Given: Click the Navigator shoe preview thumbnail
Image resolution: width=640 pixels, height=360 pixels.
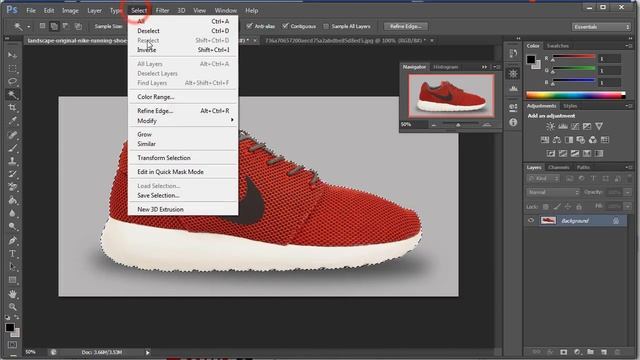Looking at the screenshot, I should tap(451, 96).
